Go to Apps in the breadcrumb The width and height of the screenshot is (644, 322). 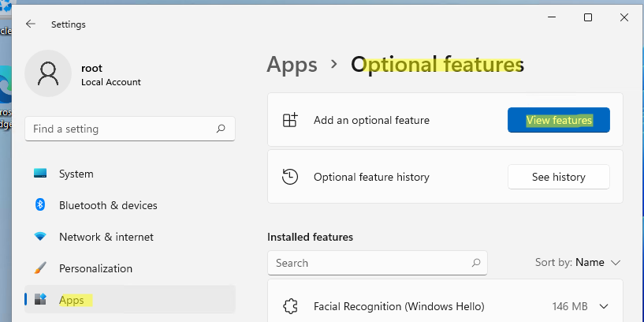pyautogui.click(x=292, y=64)
